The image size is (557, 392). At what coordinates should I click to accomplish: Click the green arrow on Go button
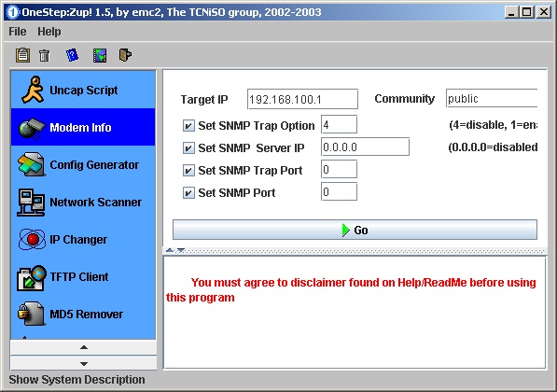(x=345, y=230)
